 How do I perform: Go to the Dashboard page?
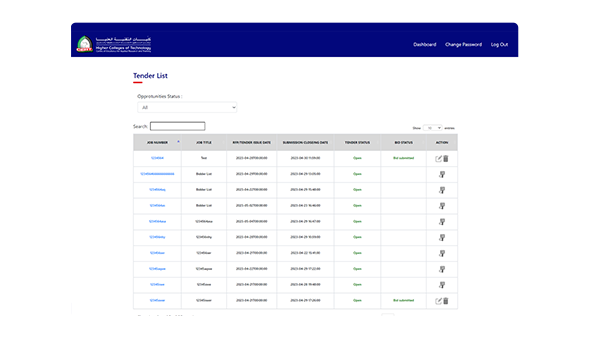click(425, 44)
